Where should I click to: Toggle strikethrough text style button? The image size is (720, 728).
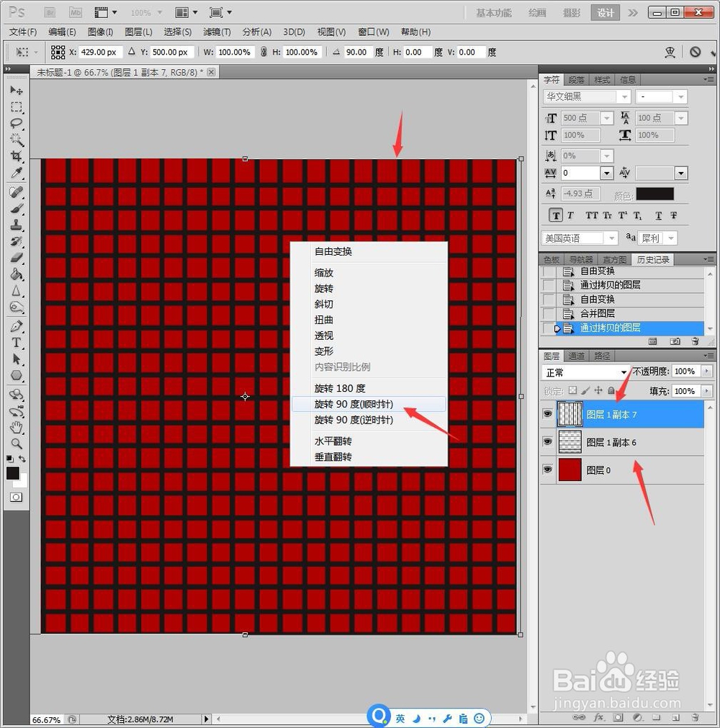point(673,215)
